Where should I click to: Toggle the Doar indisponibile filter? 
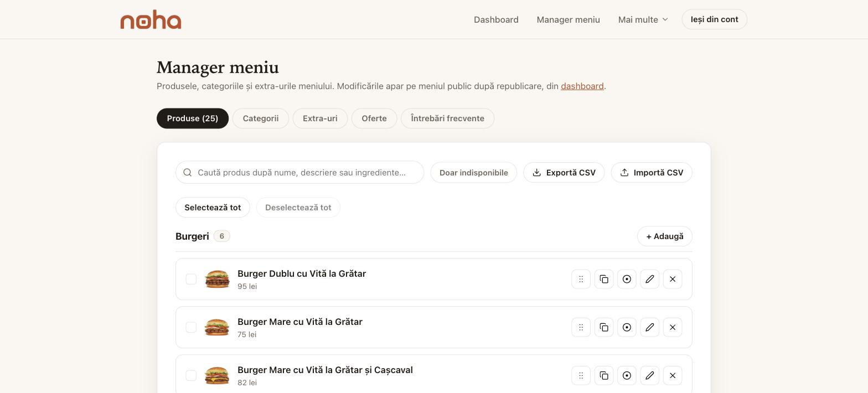pos(474,173)
